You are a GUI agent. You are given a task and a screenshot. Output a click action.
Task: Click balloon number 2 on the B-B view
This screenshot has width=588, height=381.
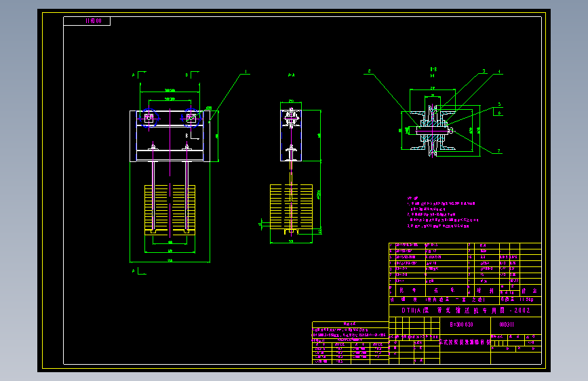[x=369, y=71]
